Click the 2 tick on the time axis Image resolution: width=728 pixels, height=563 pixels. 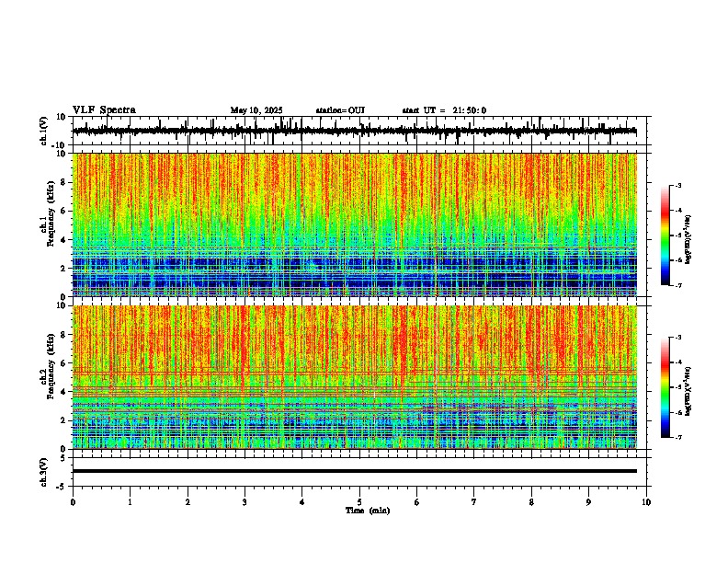click(188, 502)
